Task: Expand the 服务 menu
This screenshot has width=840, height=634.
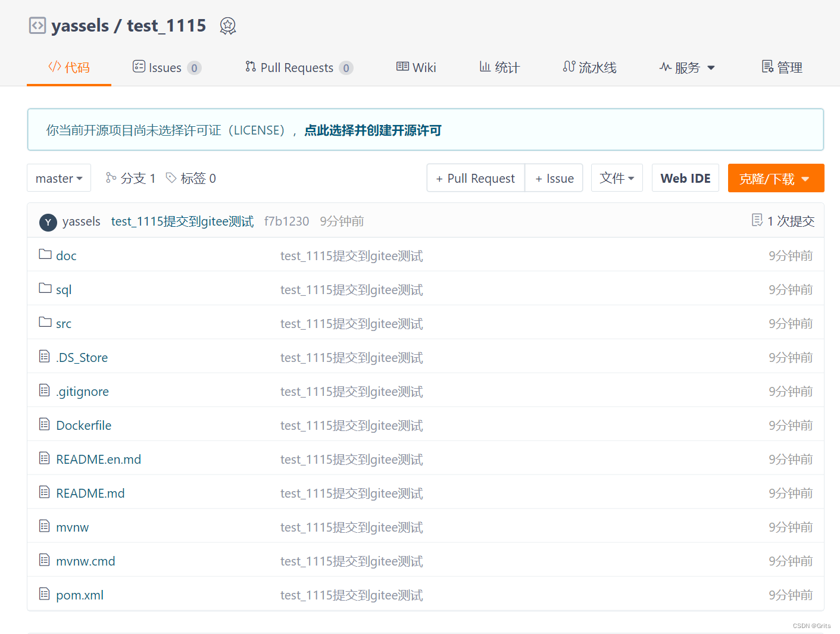Action: [x=687, y=68]
